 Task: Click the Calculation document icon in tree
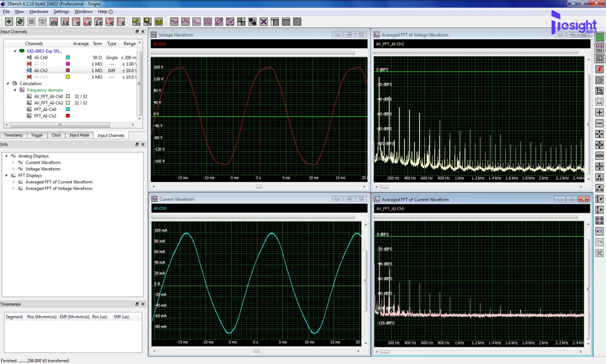tap(15, 84)
